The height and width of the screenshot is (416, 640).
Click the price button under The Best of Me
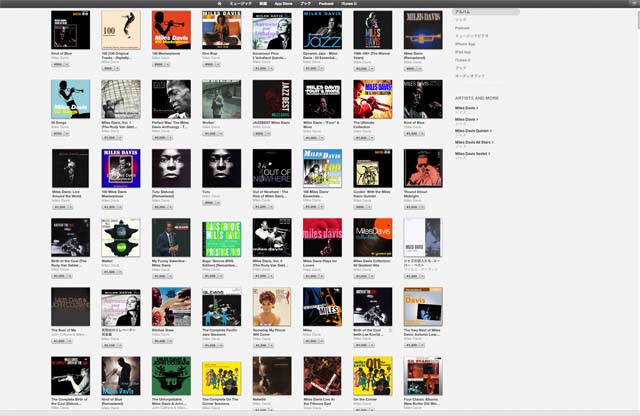coord(61,341)
